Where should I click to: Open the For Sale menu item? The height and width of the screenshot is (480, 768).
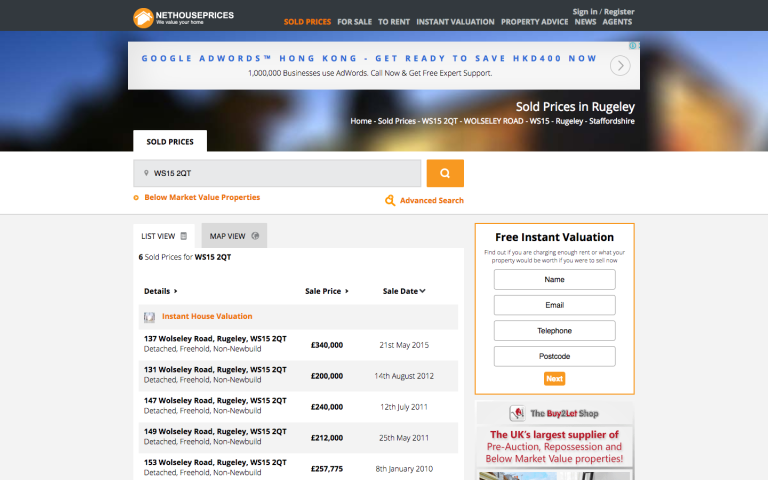(x=354, y=21)
